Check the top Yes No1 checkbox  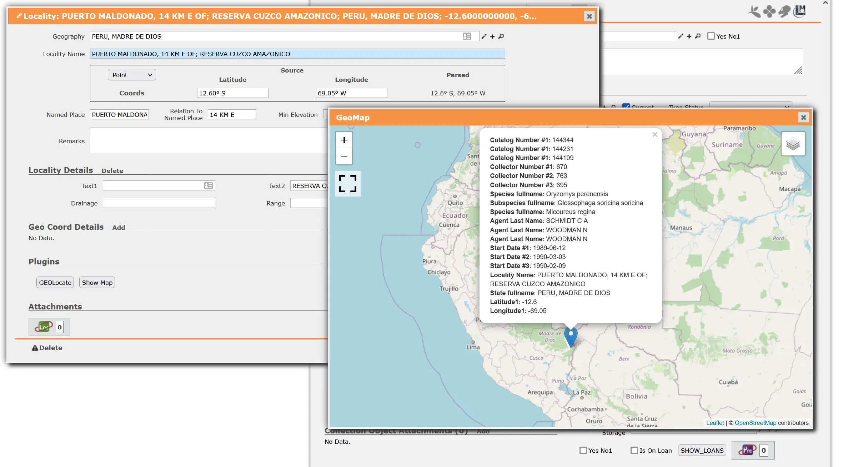[711, 36]
